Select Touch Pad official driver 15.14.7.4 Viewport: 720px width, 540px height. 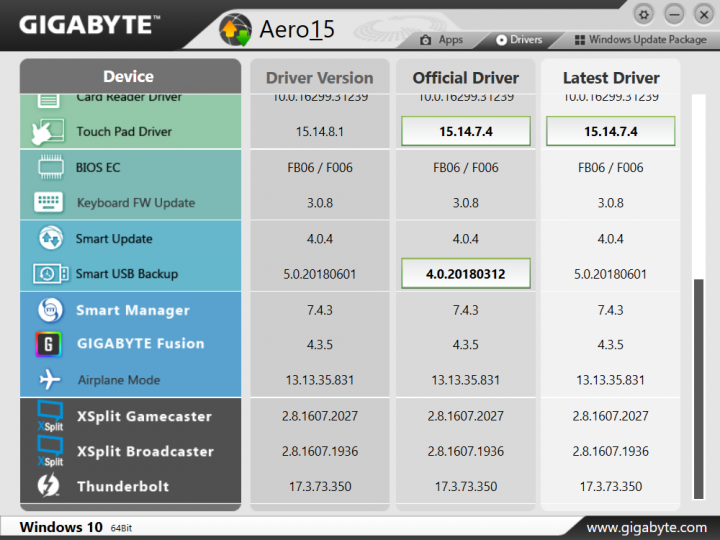(x=466, y=131)
